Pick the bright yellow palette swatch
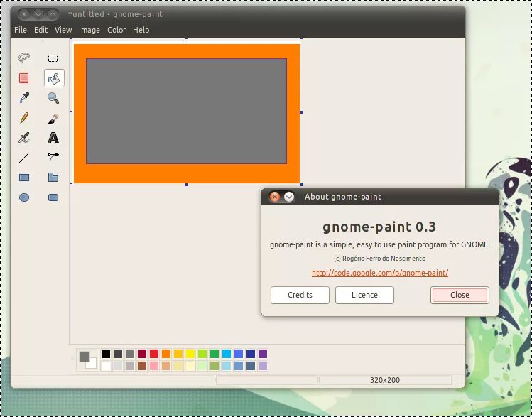This screenshot has width=532, height=417. point(190,354)
